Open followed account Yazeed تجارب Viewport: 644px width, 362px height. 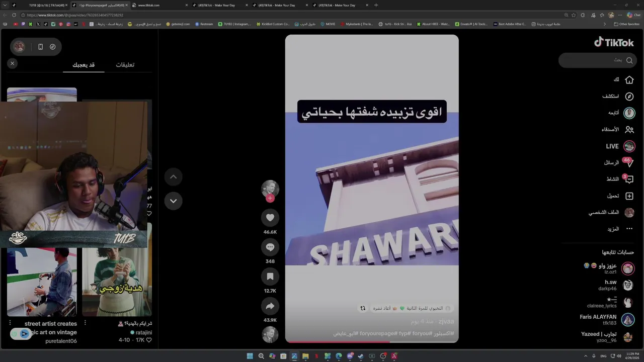(x=607, y=337)
